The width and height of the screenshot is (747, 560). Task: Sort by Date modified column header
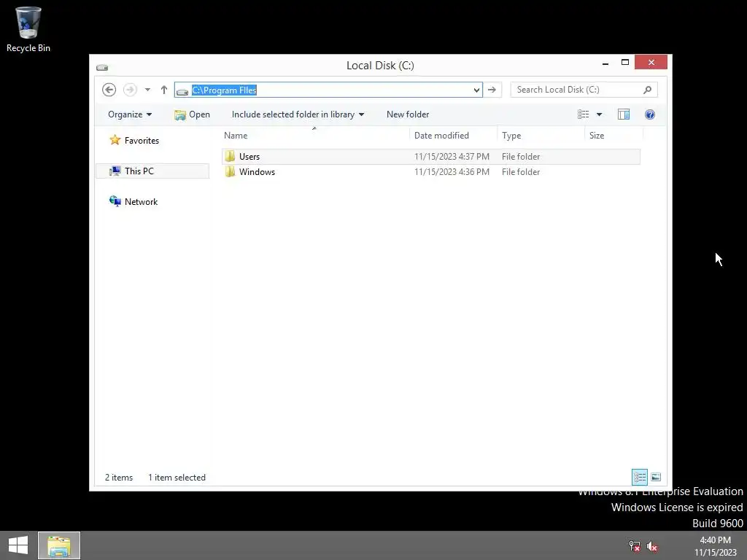tap(453, 135)
